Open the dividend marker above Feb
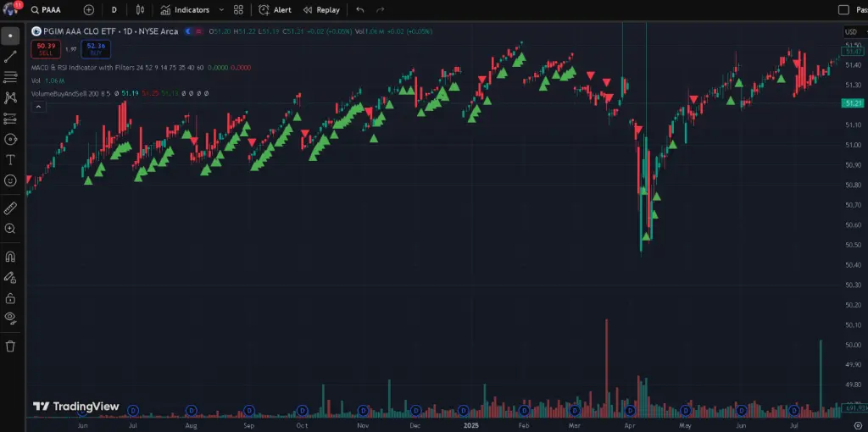The height and width of the screenshot is (432, 868). 524,411
